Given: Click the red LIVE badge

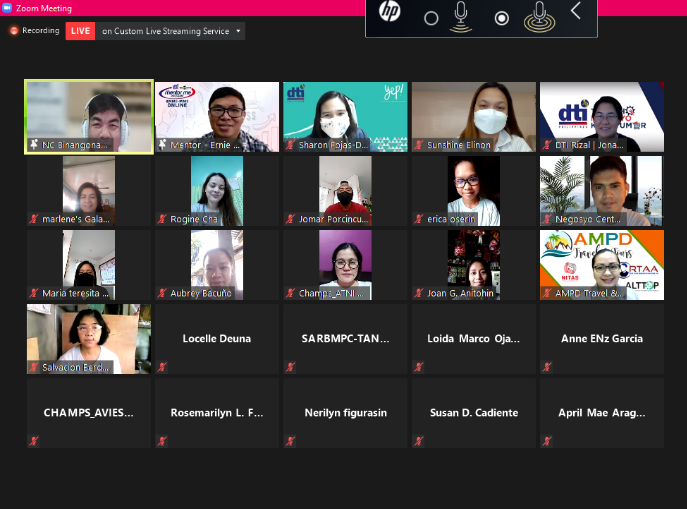Looking at the screenshot, I should pos(81,31).
